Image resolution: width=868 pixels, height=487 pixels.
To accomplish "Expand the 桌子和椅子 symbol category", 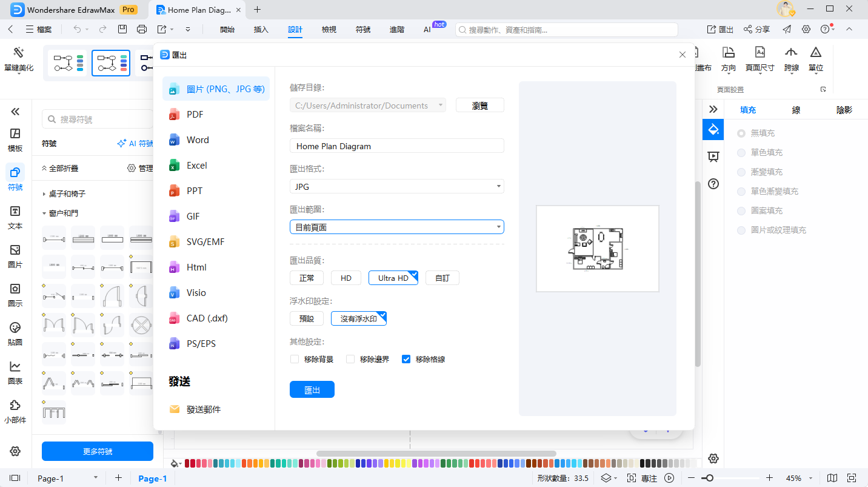I will [67, 193].
